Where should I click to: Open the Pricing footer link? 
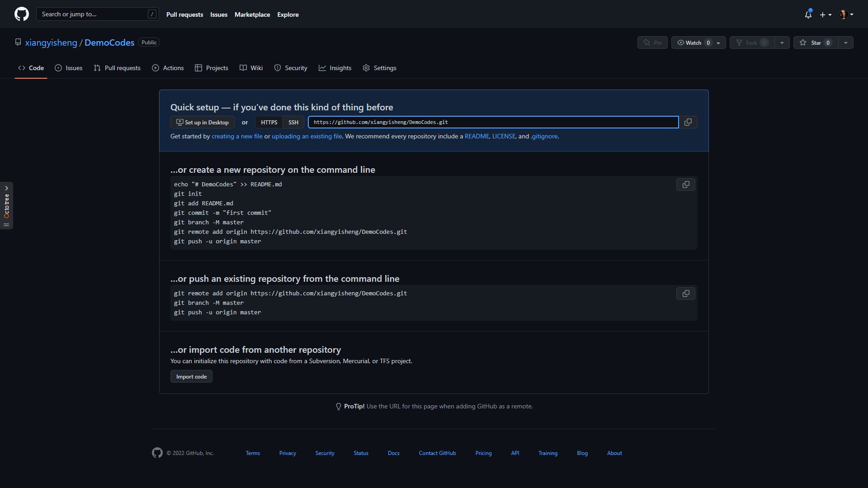(483, 453)
